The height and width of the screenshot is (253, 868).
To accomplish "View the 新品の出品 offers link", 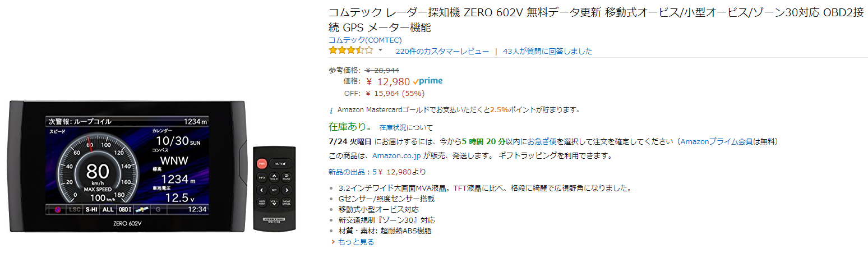I will click(x=350, y=172).
